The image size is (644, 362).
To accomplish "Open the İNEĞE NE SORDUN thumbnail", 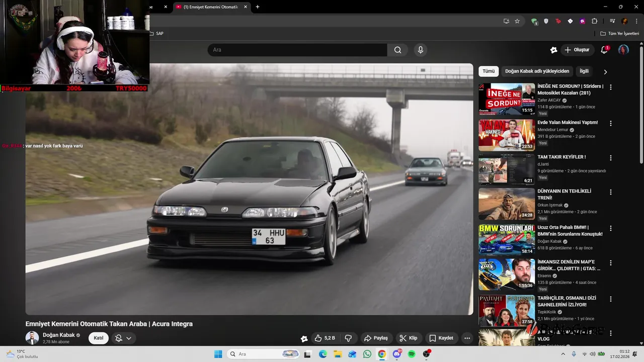I will (507, 99).
